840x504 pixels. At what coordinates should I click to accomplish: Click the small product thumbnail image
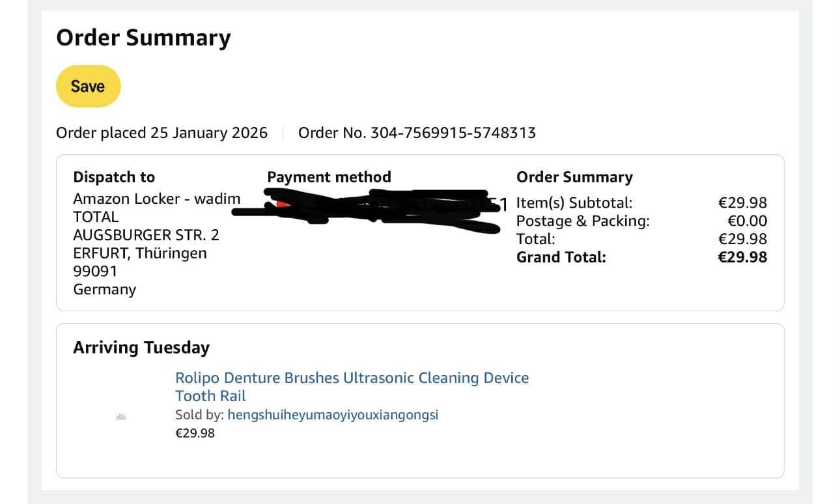(120, 417)
